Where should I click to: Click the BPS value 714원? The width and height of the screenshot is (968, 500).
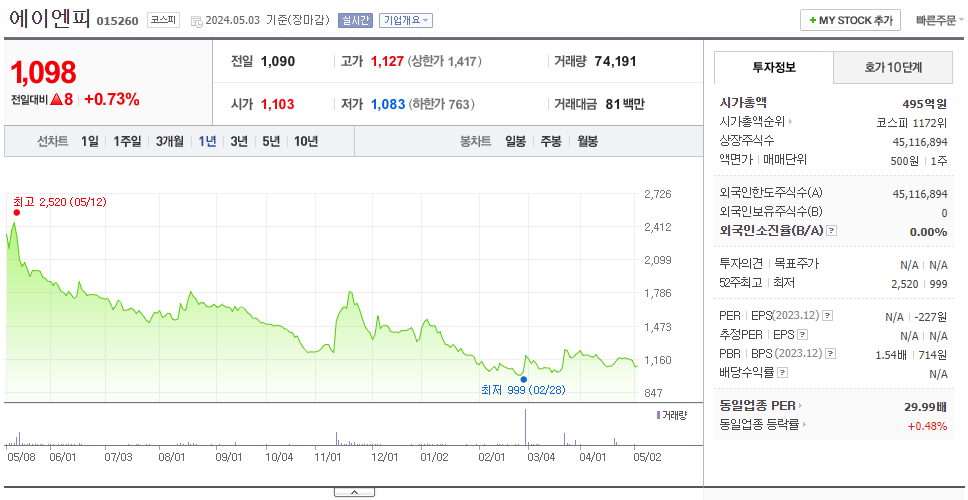pos(933,355)
